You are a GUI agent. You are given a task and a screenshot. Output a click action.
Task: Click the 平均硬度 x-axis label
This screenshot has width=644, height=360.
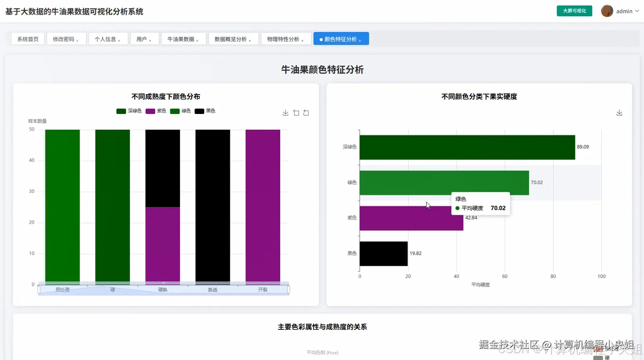[x=480, y=285]
